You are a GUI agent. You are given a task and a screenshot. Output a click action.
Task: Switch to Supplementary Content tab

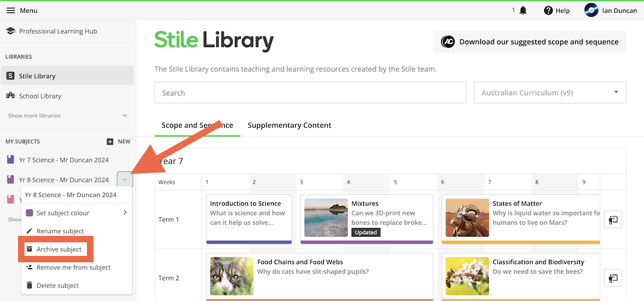pyautogui.click(x=289, y=125)
